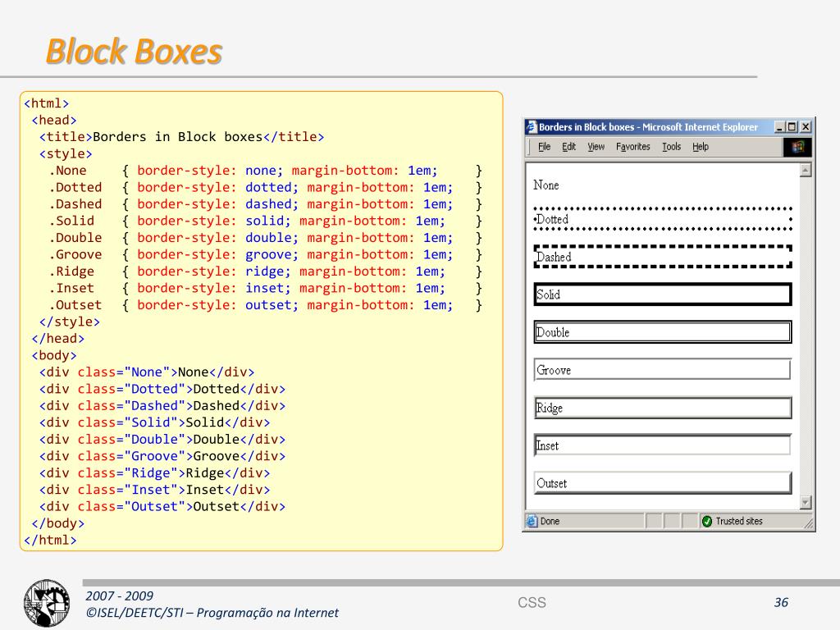Click the Solid border box

[663, 294]
